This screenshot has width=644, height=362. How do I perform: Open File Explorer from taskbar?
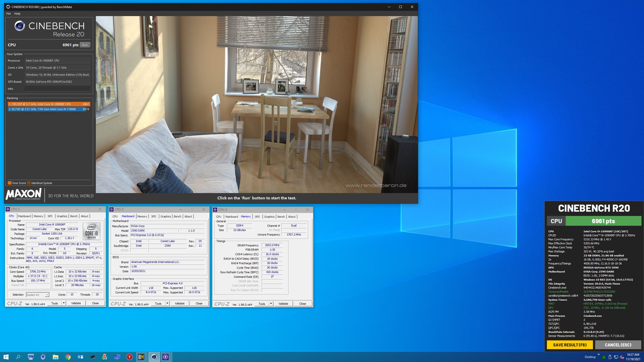(55, 357)
